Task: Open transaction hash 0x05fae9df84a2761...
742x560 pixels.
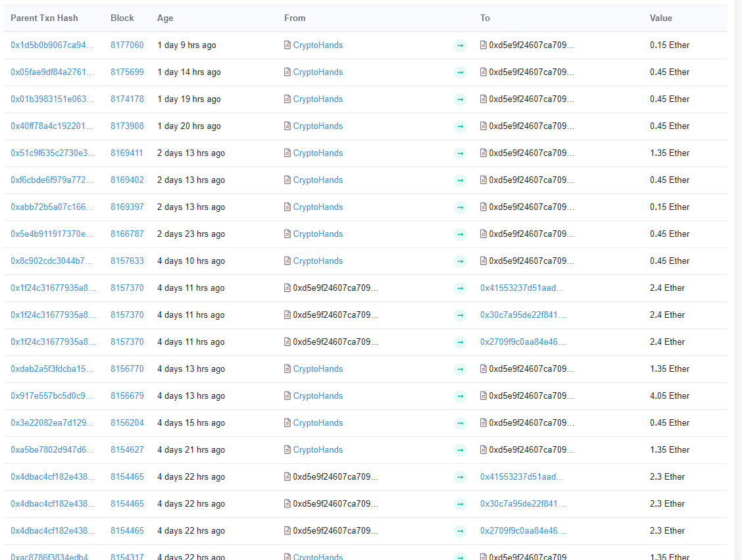Action: [52, 72]
